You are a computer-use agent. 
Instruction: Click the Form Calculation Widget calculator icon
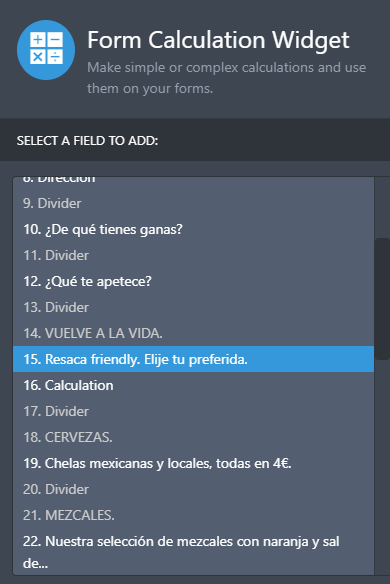pos(46,50)
